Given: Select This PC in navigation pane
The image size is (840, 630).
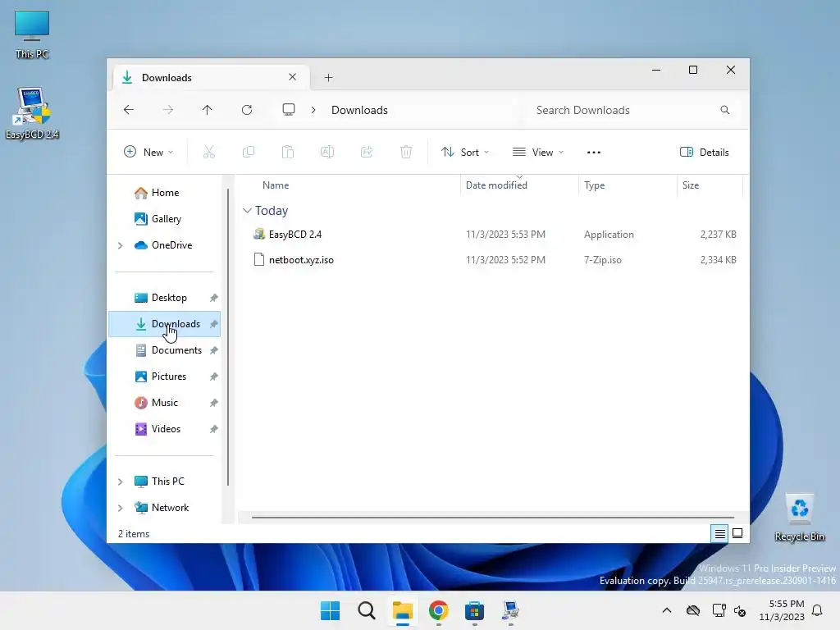Looking at the screenshot, I should pos(164,482).
